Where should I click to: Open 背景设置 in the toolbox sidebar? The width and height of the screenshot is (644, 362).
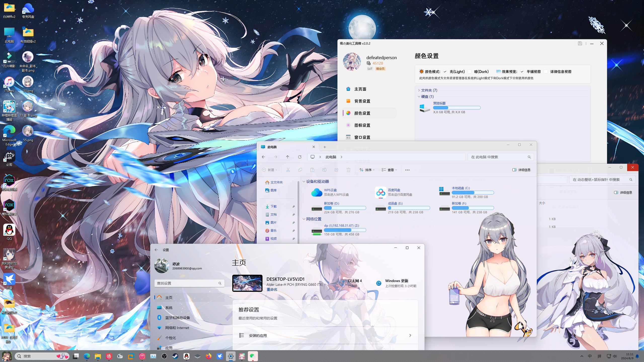point(362,101)
